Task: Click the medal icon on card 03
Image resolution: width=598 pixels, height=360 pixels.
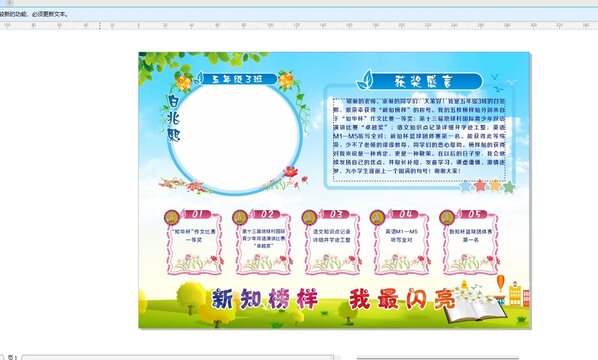Action: click(x=309, y=217)
